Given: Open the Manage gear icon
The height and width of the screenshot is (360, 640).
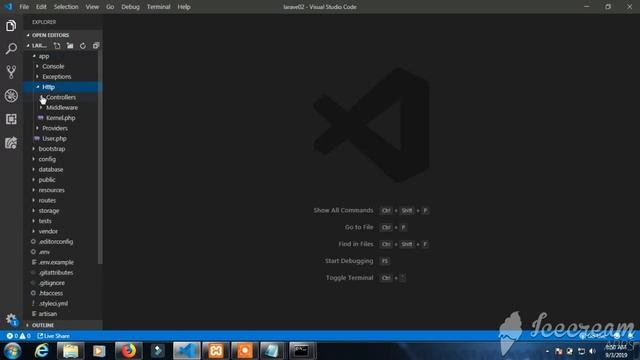Looking at the screenshot, I should (11, 319).
